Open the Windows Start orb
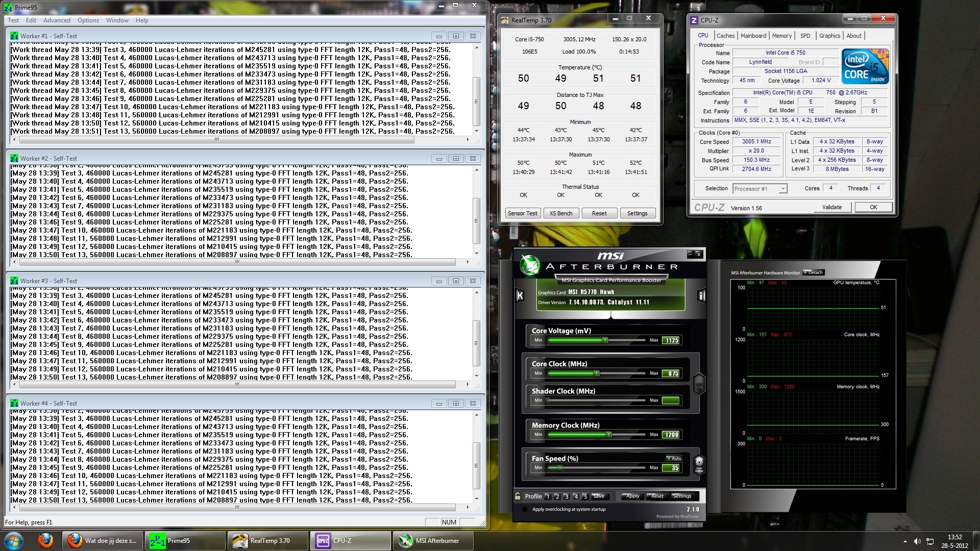This screenshot has height=551, width=980. pos(14,540)
